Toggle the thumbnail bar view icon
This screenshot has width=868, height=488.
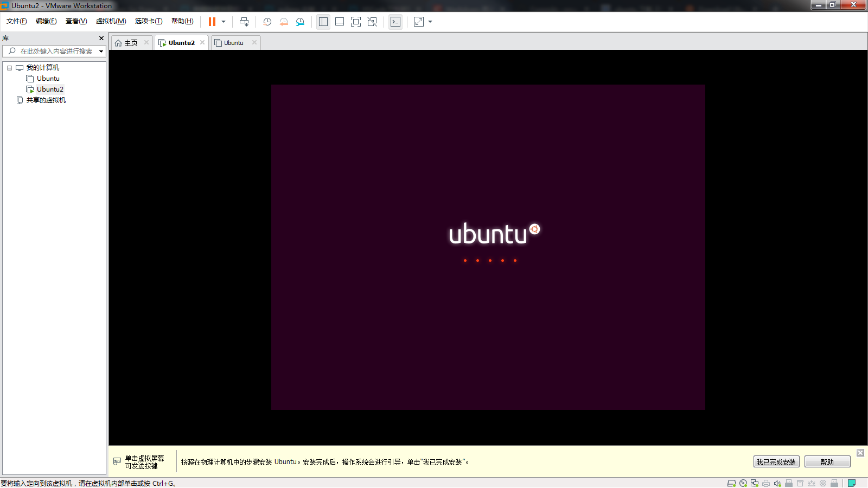[340, 22]
